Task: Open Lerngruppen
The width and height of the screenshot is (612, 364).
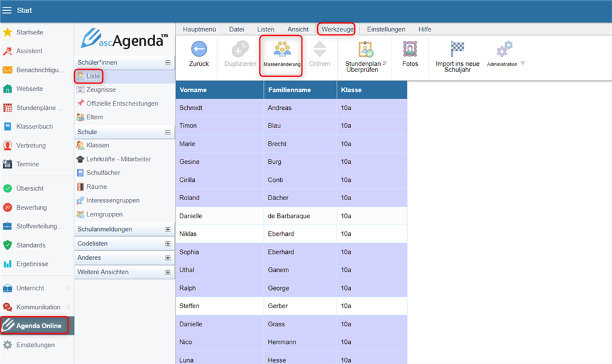Action: click(x=104, y=215)
